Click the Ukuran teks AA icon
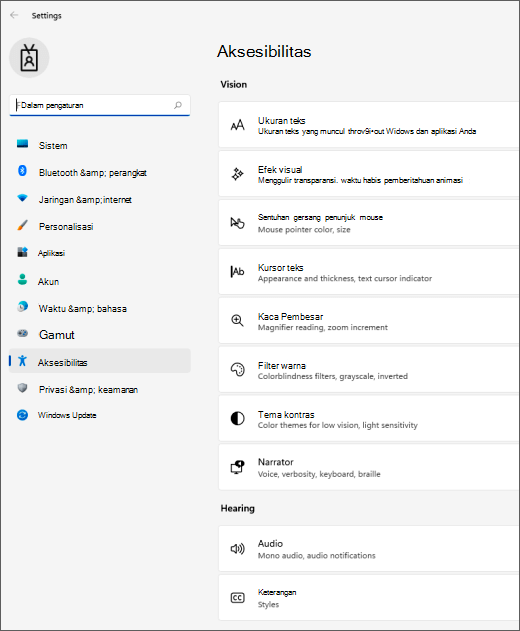 click(237, 125)
